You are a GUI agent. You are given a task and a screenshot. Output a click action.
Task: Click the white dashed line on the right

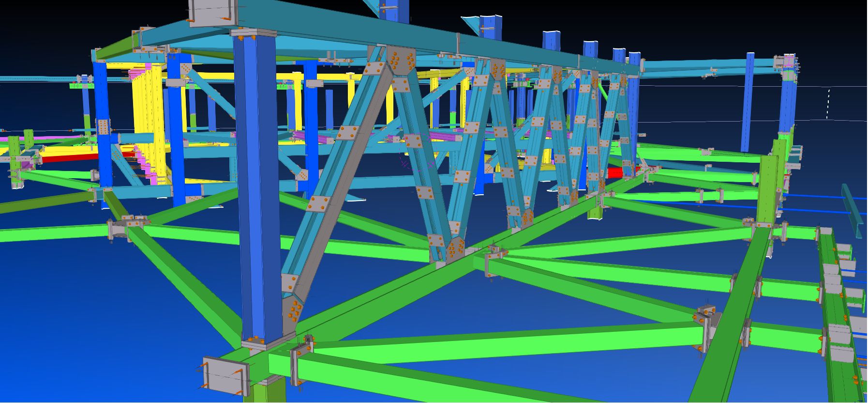[828, 104]
